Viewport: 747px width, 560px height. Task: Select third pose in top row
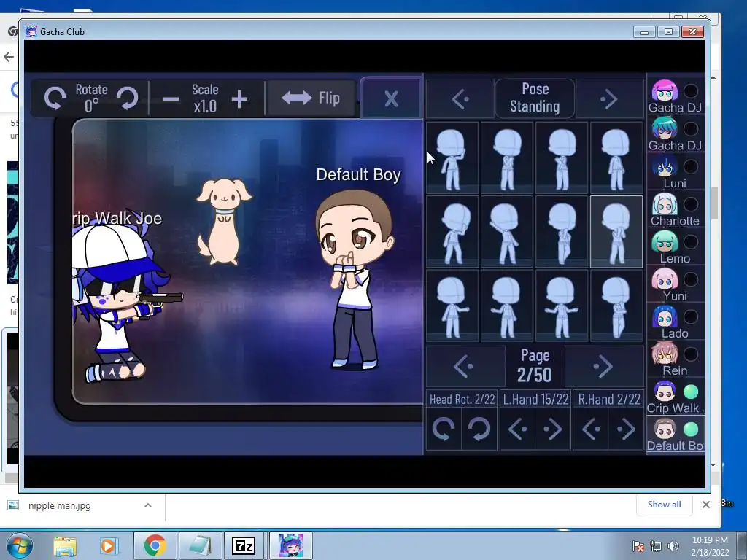562,157
